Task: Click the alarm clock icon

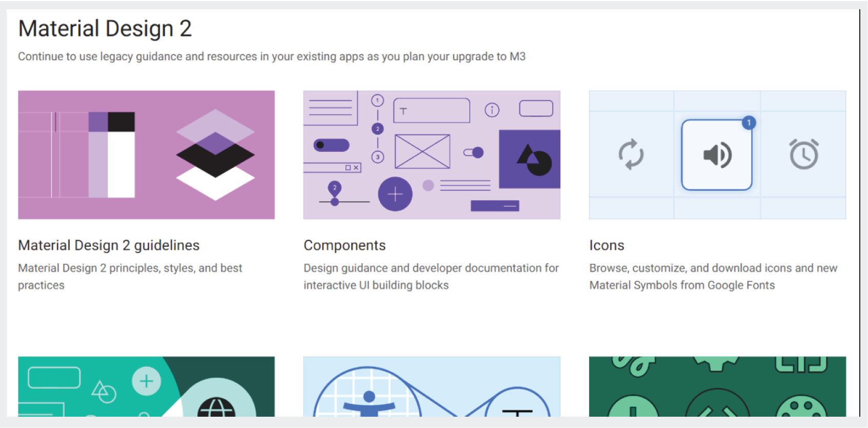Action: tap(803, 154)
